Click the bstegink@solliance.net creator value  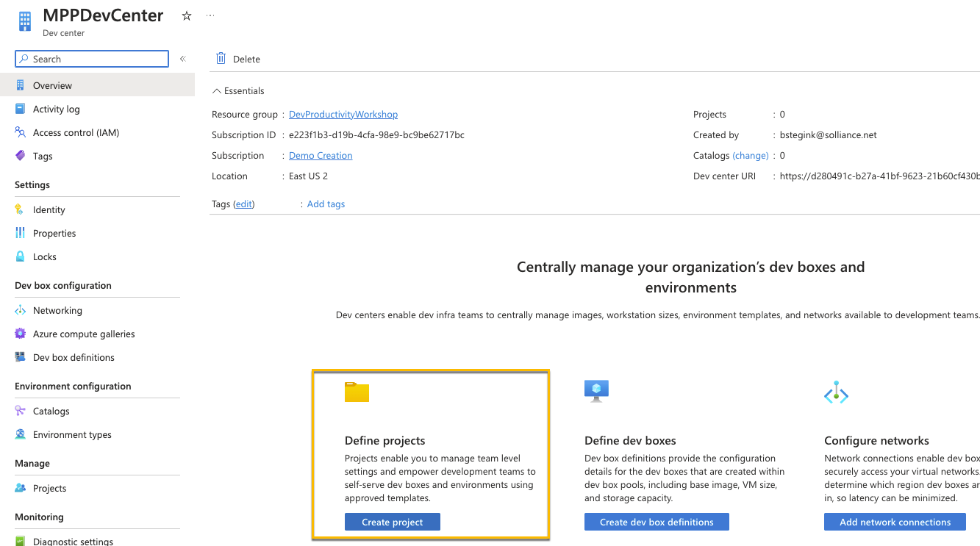point(829,135)
